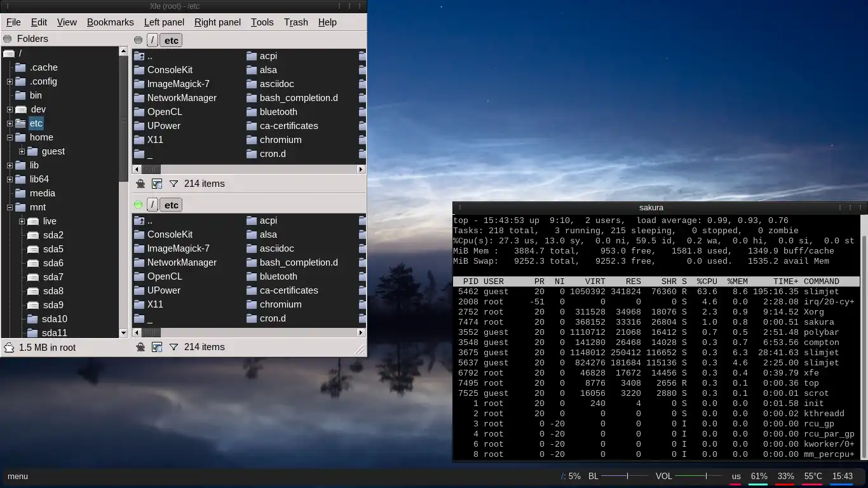Click the sda8 drive icon under mnt

point(33,291)
